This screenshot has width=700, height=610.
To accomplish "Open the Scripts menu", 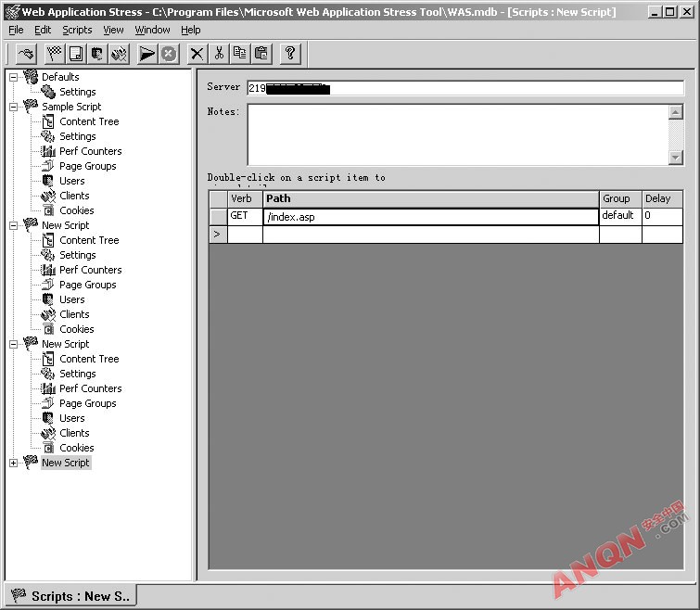I will tap(77, 30).
